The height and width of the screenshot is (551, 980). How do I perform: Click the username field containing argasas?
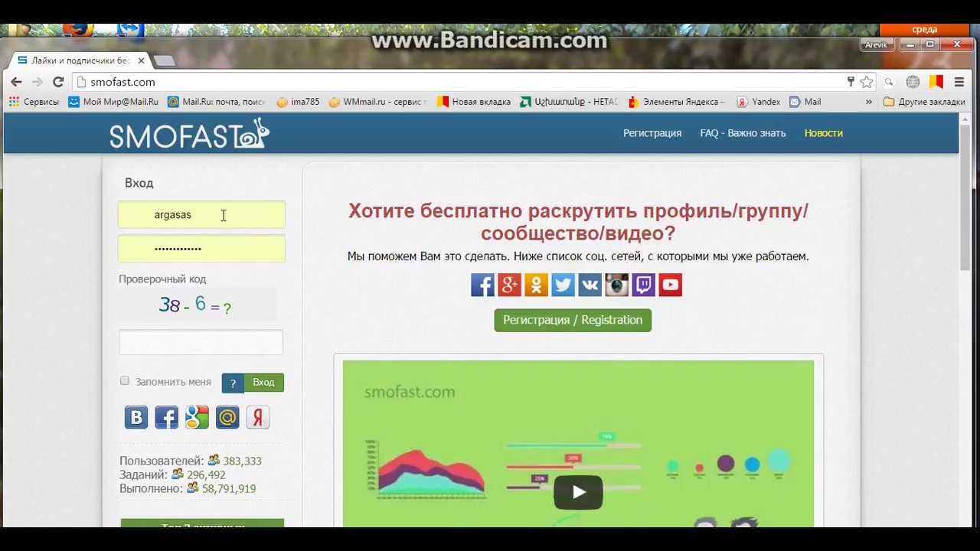(201, 215)
